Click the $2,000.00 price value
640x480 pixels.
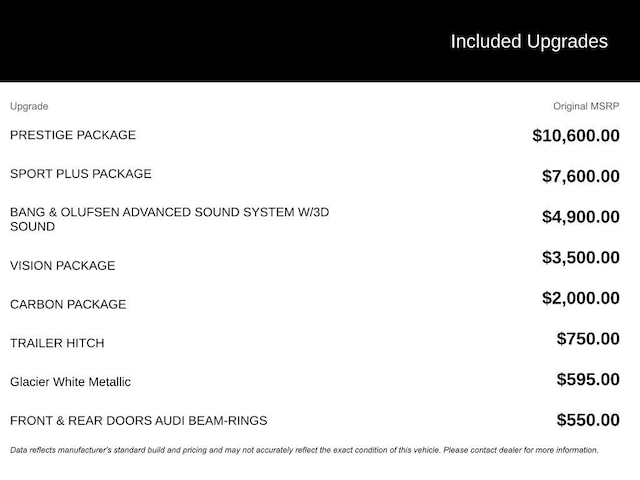pyautogui.click(x=581, y=298)
